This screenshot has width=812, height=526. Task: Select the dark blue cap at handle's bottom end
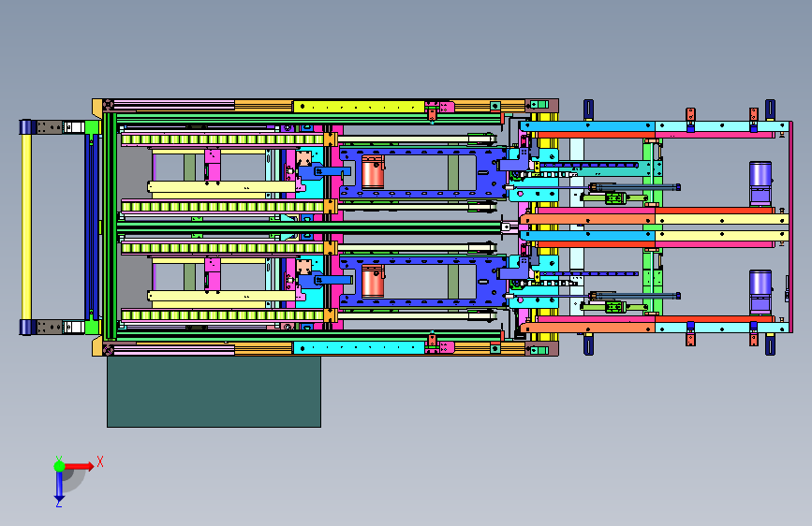click(x=28, y=328)
